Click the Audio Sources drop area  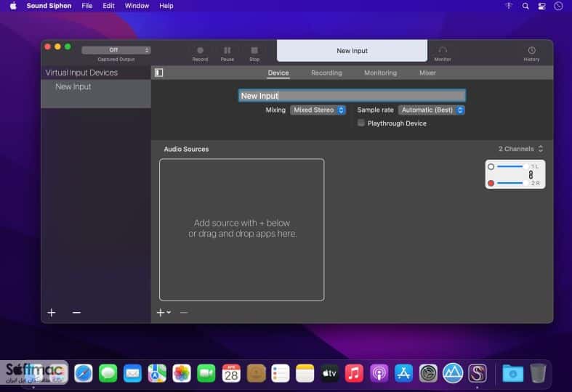(x=241, y=229)
